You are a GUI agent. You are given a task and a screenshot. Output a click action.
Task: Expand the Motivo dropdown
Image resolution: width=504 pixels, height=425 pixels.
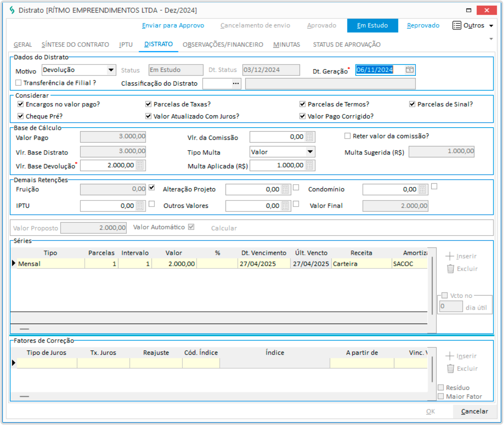pos(110,70)
